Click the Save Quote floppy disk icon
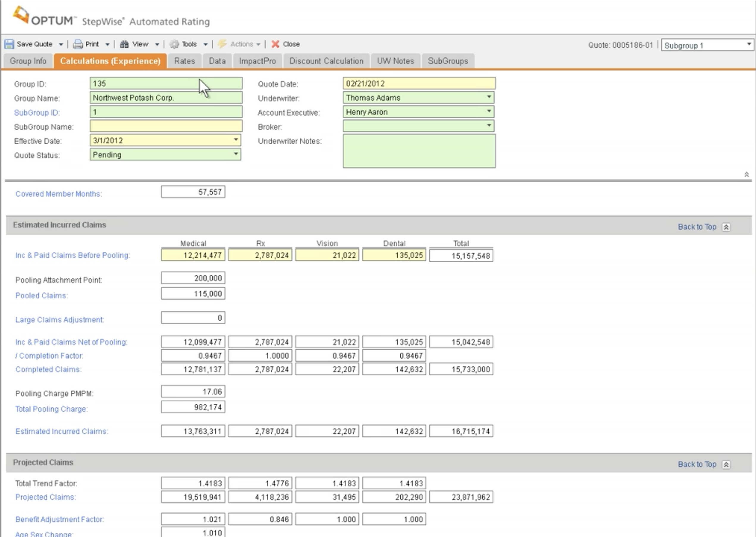This screenshot has width=756, height=537. click(x=9, y=44)
